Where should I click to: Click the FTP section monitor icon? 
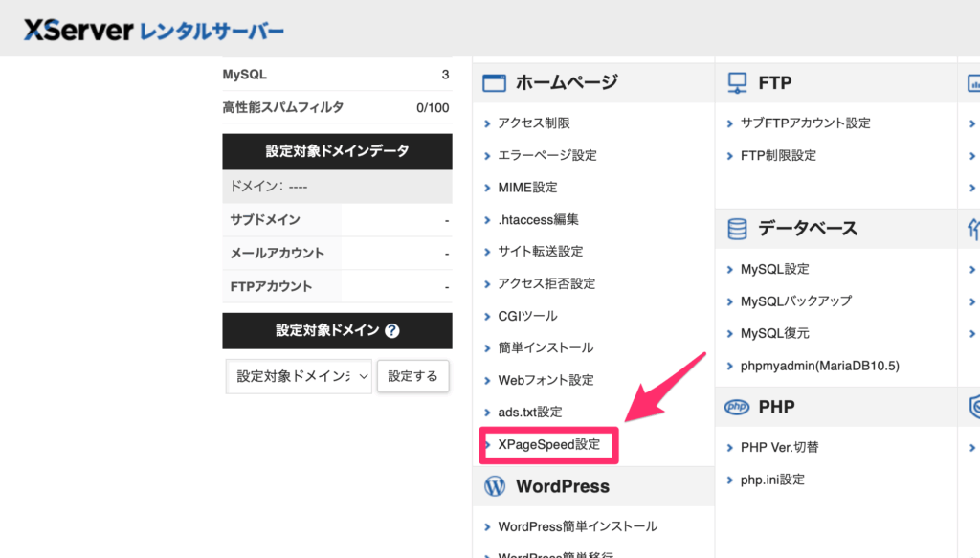click(x=737, y=83)
